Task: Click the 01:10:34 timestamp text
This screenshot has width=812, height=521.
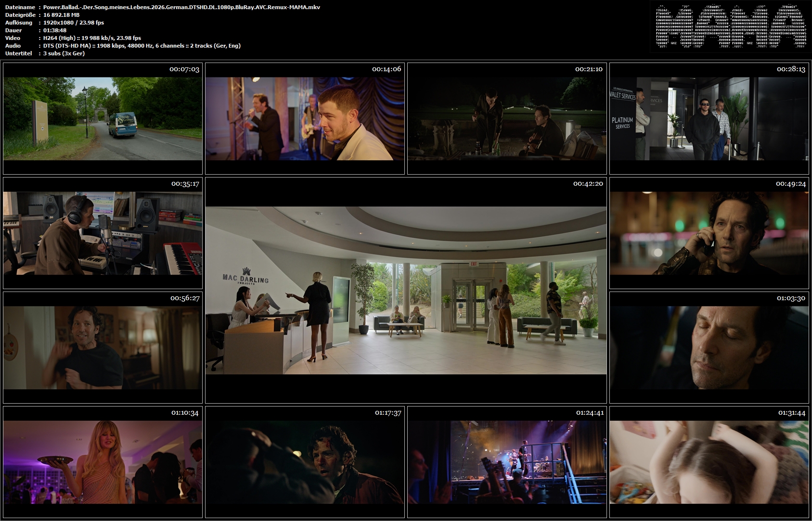Action: (185, 413)
